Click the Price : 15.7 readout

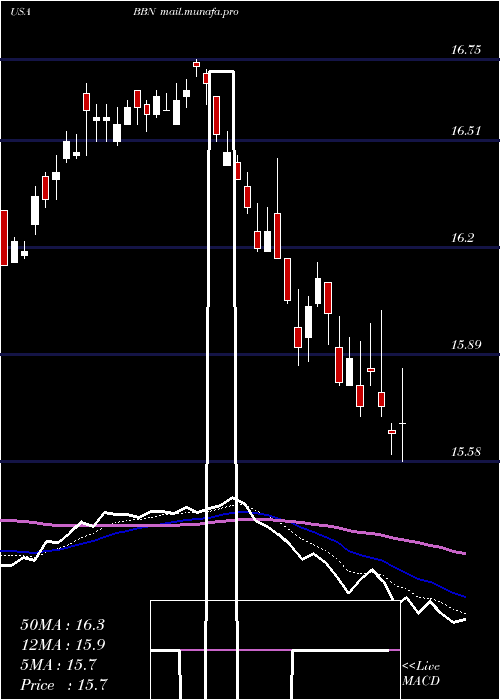pyautogui.click(x=64, y=685)
